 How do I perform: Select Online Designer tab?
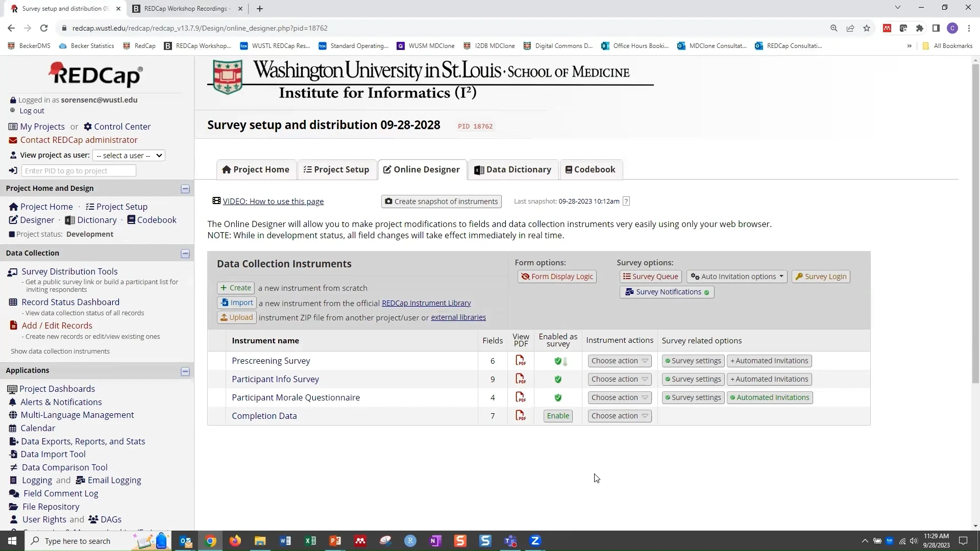click(x=422, y=169)
